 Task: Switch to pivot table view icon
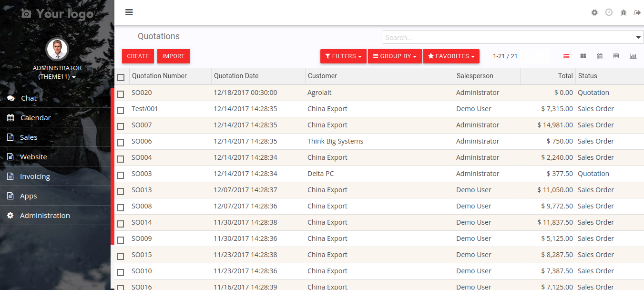616,56
